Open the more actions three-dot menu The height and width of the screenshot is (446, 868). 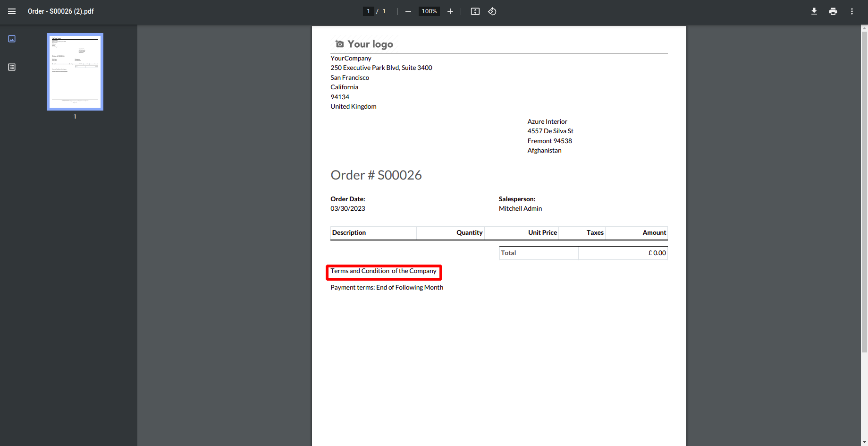[x=852, y=11]
